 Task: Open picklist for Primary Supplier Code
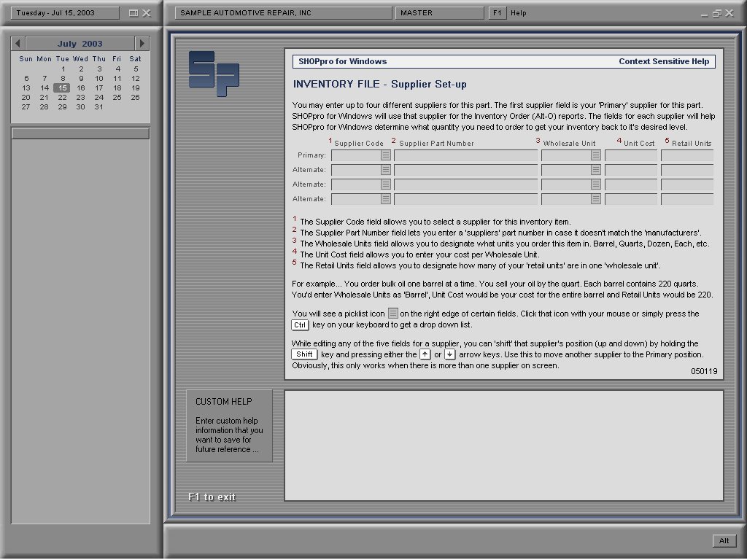coord(385,155)
